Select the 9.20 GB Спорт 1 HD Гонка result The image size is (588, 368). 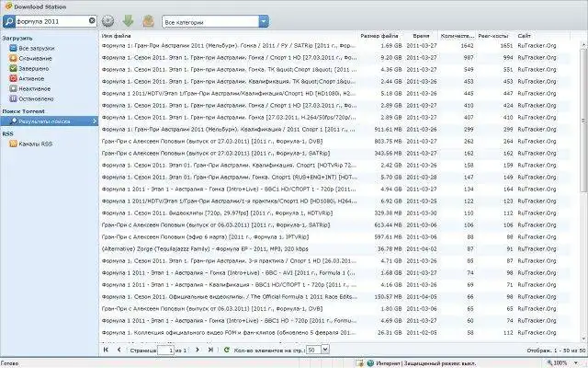coord(335,57)
